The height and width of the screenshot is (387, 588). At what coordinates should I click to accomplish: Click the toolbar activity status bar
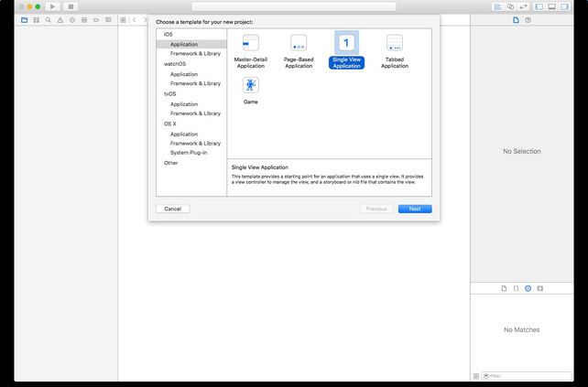(x=294, y=6)
